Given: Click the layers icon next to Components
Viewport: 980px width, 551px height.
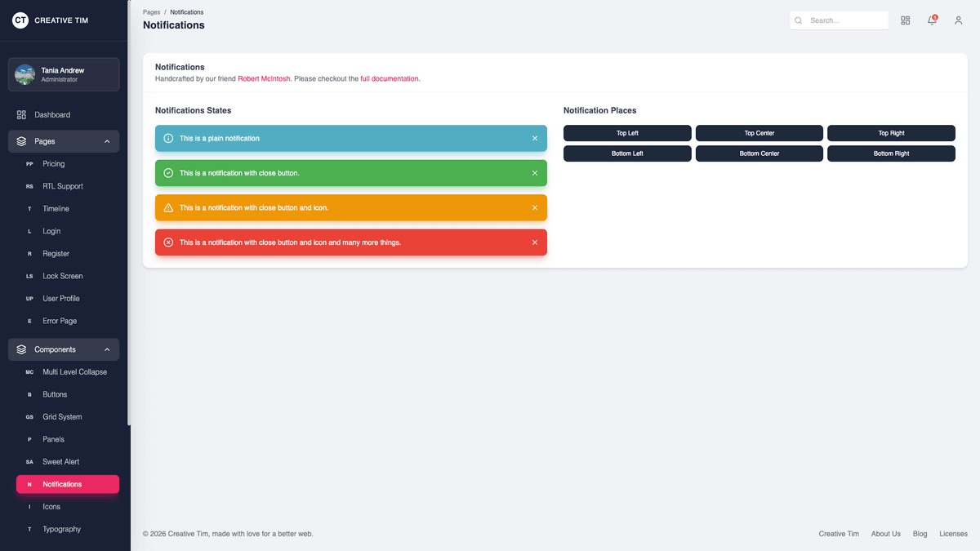Looking at the screenshot, I should click(21, 349).
